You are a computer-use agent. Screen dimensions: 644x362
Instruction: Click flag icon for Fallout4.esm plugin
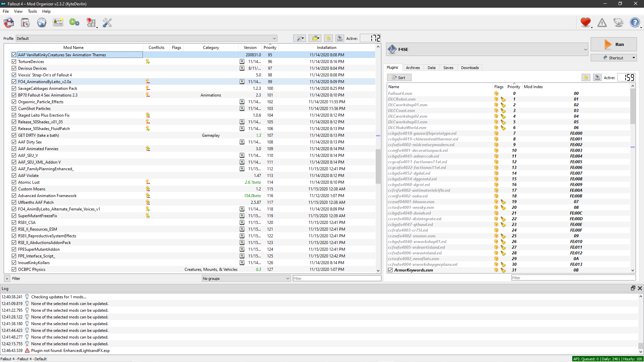click(x=496, y=94)
